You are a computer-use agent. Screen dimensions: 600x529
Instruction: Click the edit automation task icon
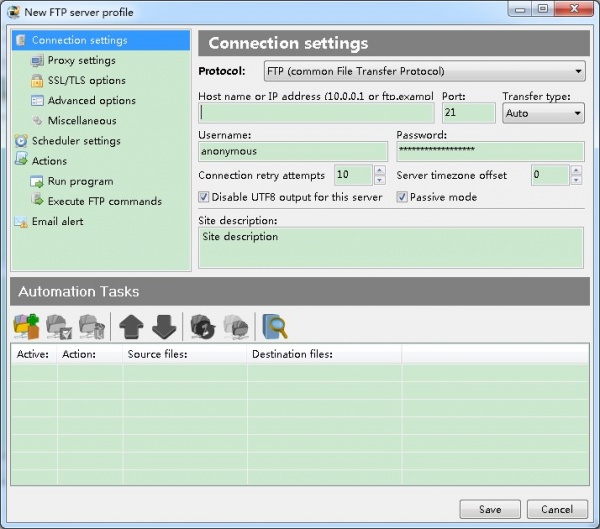[x=59, y=326]
